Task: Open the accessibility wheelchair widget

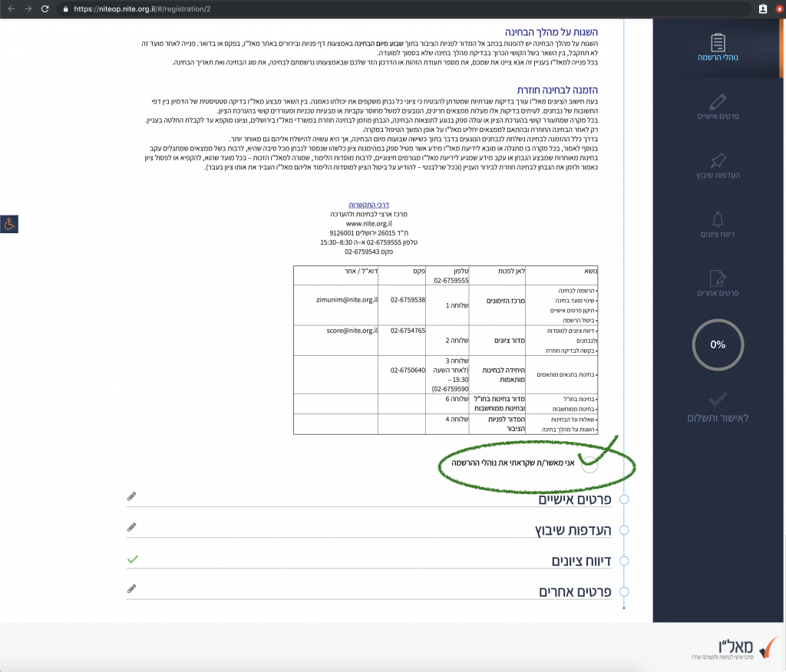Action: pos(9,224)
